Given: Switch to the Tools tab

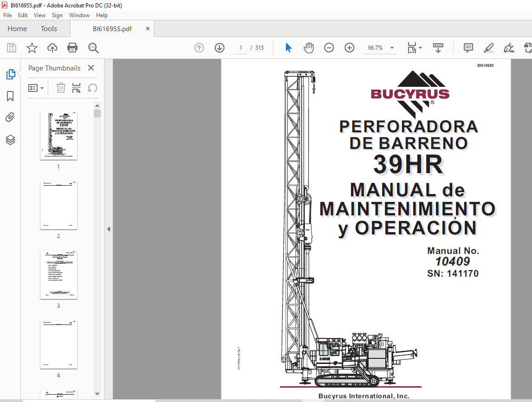Looking at the screenshot, I should pyautogui.click(x=49, y=29).
